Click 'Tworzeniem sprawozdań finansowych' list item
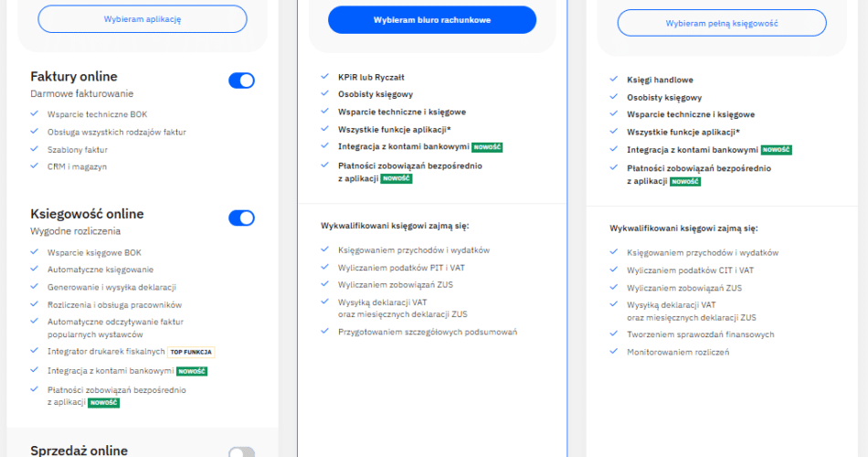868x457 pixels. [x=700, y=335]
